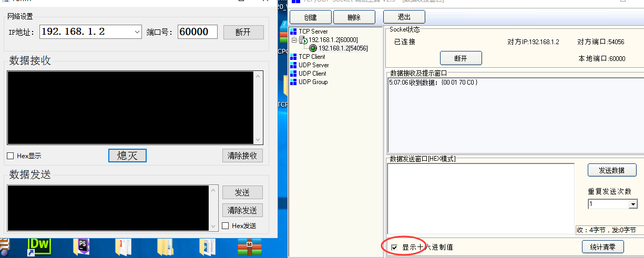The image size is (644, 258).
Task: Click the 清除发送 button
Action: pyautogui.click(x=242, y=211)
